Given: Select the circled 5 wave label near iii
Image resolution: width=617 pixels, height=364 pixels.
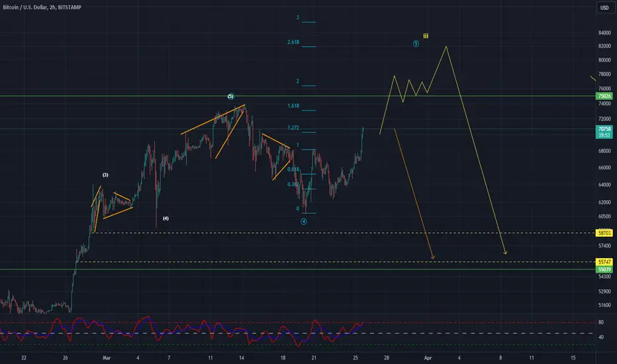Looking at the screenshot, I should [x=416, y=44].
